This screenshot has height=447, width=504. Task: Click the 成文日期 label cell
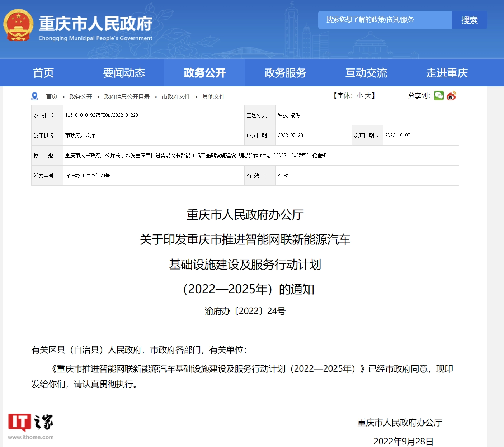tap(260, 135)
